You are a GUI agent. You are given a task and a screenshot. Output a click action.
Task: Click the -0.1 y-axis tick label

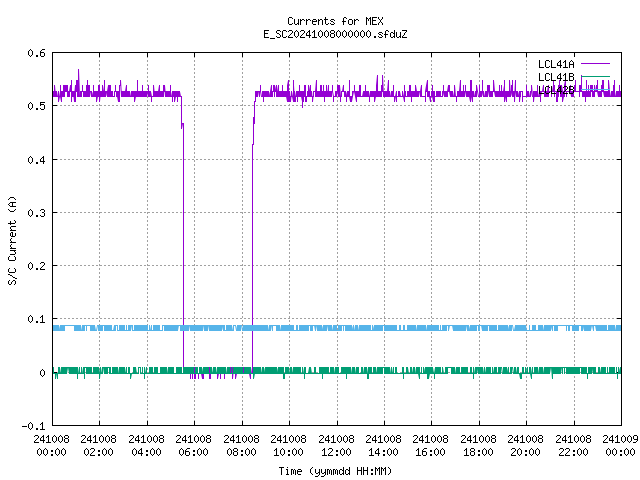[33, 426]
